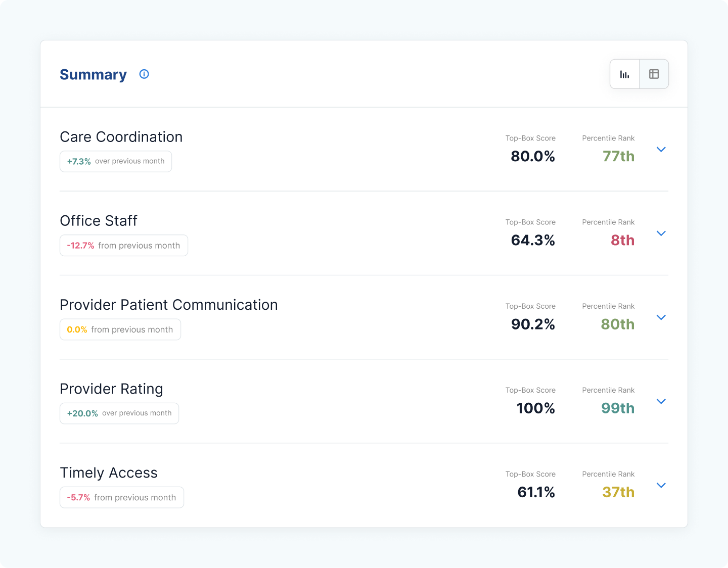Image resolution: width=728 pixels, height=568 pixels.
Task: Click the 8th percentile rank value
Action: coord(622,241)
